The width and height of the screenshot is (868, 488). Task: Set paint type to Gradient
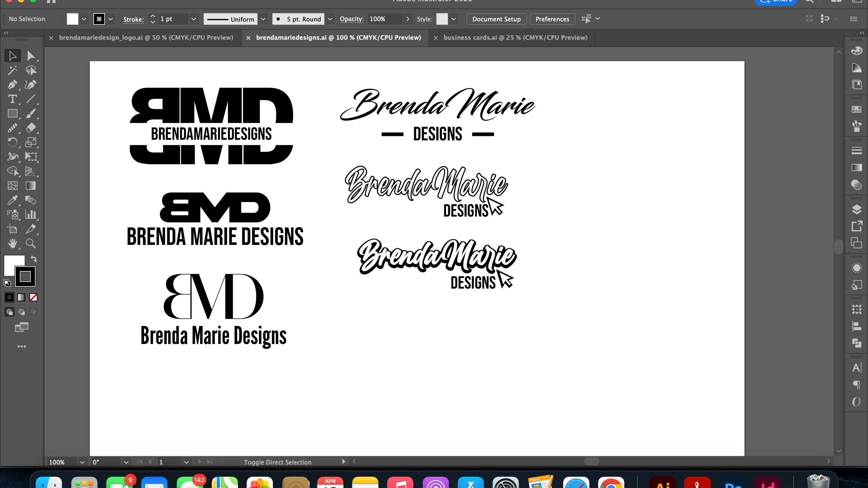[21, 297]
